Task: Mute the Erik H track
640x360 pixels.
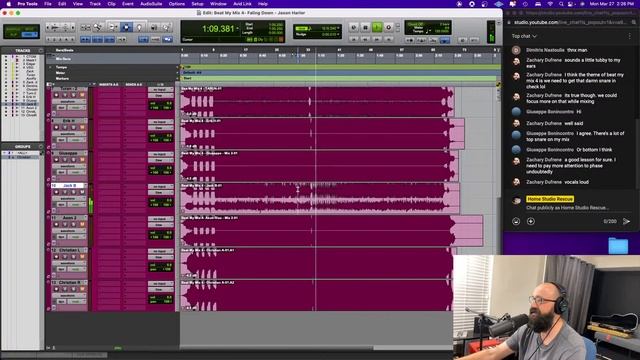Action: point(82,127)
